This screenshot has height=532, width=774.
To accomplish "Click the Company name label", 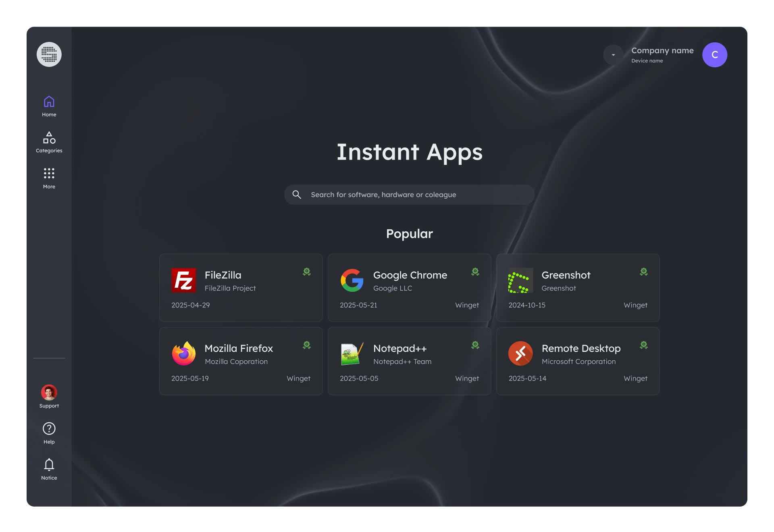I will coord(662,50).
